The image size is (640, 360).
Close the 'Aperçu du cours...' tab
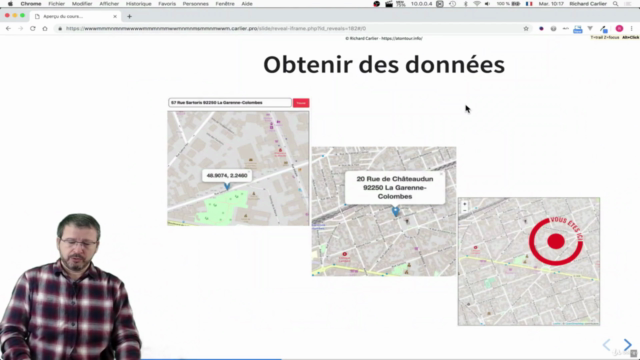tap(115, 16)
